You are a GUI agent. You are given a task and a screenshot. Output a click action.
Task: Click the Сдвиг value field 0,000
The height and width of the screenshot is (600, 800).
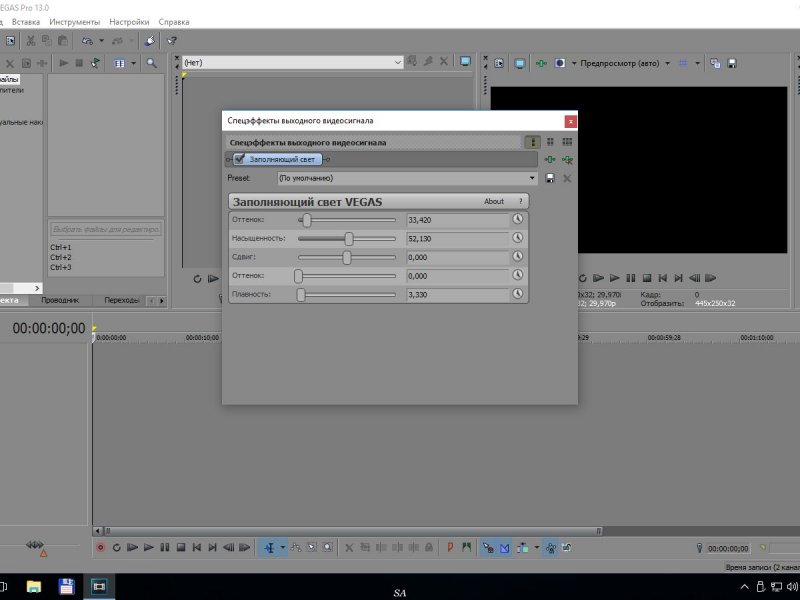point(457,257)
